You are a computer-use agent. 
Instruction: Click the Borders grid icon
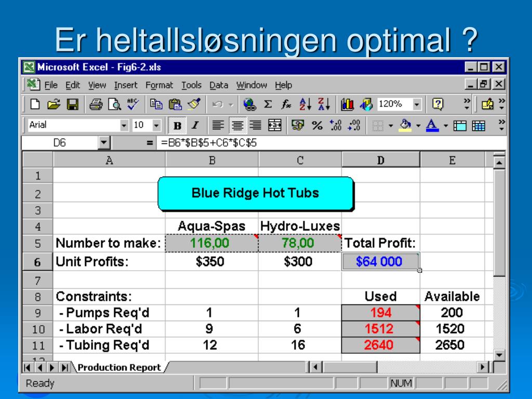(x=378, y=126)
